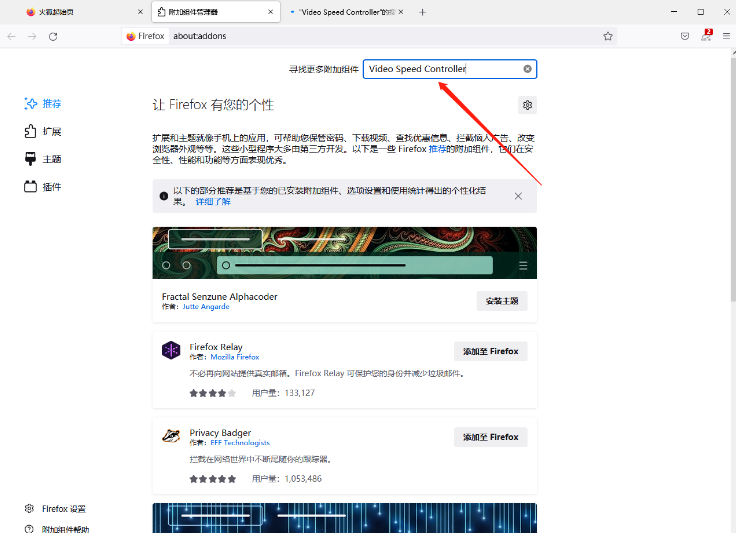Image resolution: width=736 pixels, height=533 pixels.
Task: Open Firefox settings (Firefox 设置) link
Action: (55, 509)
